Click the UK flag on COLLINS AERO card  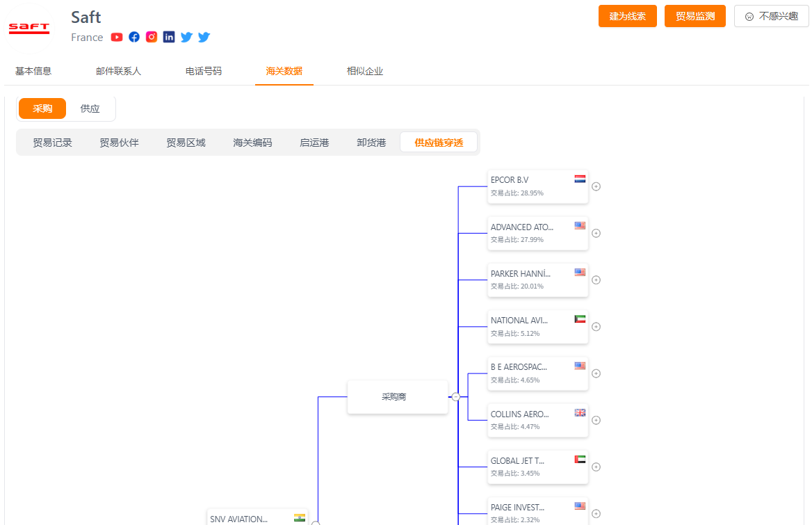coord(580,412)
